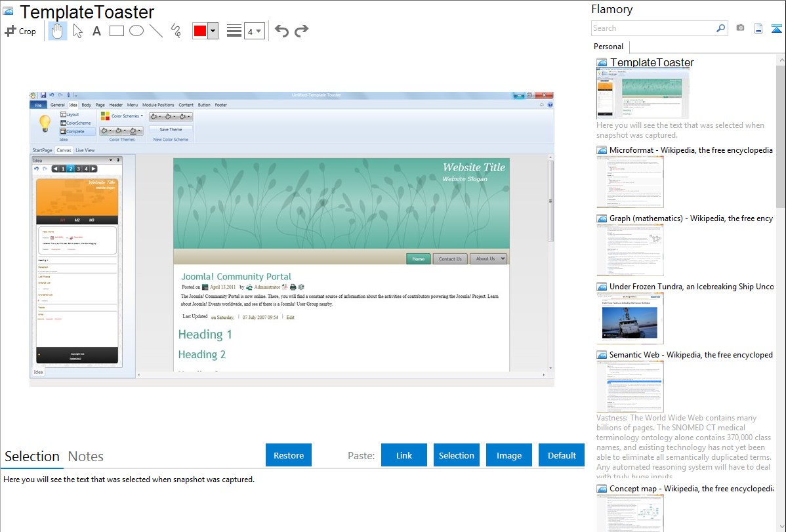Pick the ellipse shape tool
The height and width of the screenshot is (532, 786).
coord(136,31)
